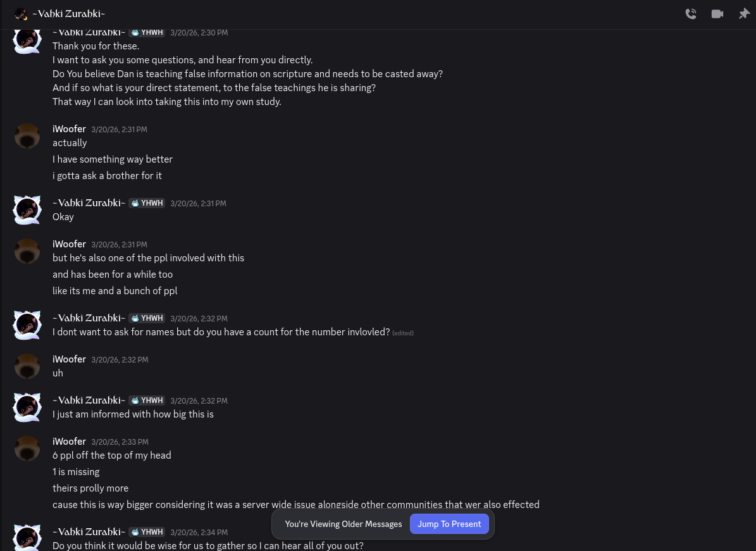Click iWoofer avatar beside 'uh' message
Viewport: 756px width, 551px height.
click(x=27, y=366)
